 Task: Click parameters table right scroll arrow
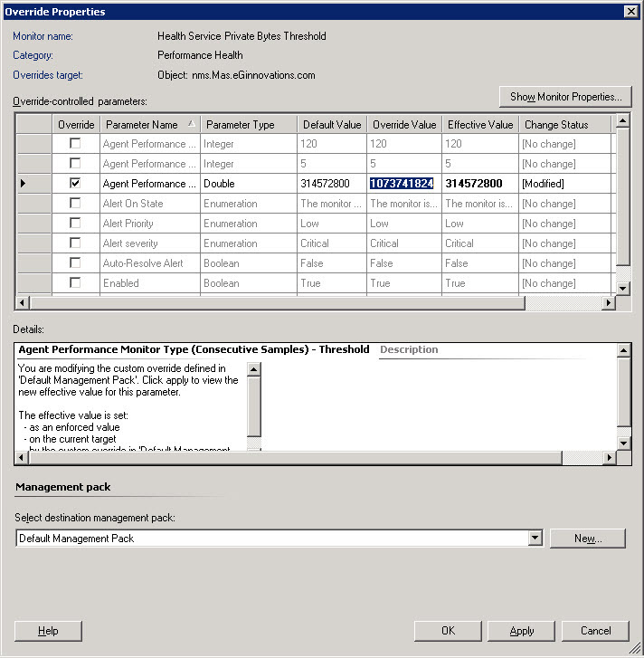click(609, 302)
